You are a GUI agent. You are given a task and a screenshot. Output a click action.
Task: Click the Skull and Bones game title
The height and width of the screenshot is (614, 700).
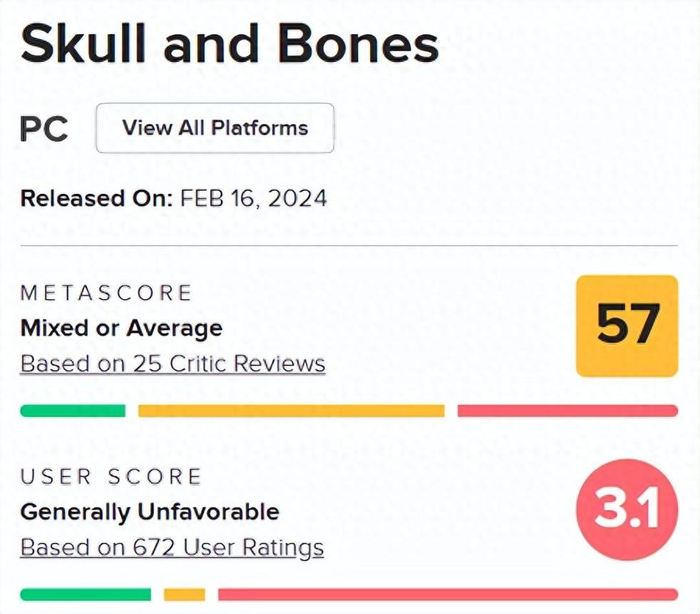(229, 44)
